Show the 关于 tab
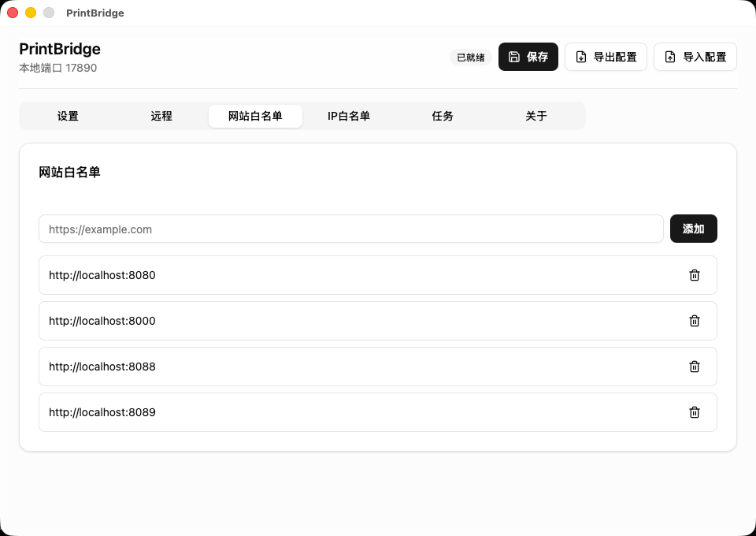The image size is (756, 536). click(536, 116)
